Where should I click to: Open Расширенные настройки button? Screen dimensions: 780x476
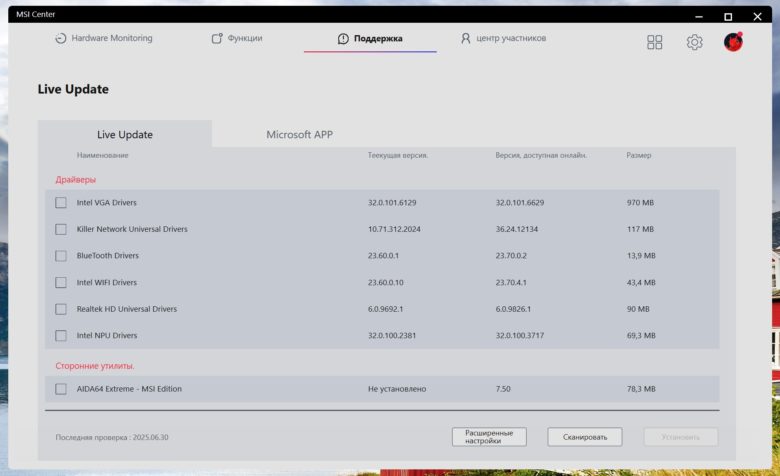(489, 437)
